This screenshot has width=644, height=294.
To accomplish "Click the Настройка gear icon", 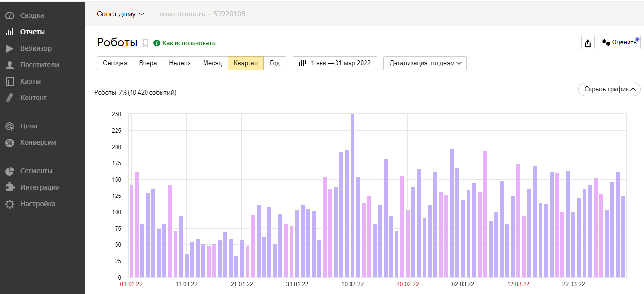I will pyautogui.click(x=9, y=204).
